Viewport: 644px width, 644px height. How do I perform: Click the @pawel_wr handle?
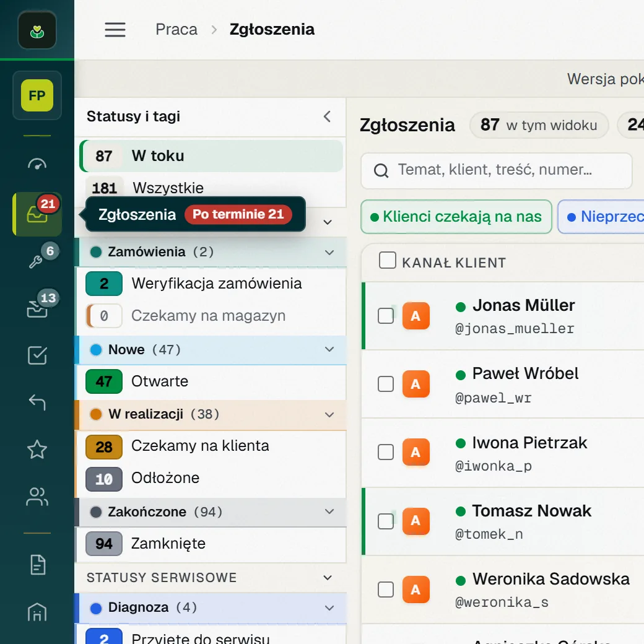494,398
